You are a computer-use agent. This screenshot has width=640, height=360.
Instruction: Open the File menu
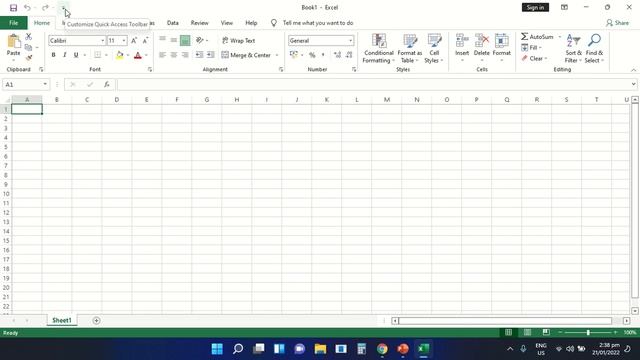(x=13, y=23)
